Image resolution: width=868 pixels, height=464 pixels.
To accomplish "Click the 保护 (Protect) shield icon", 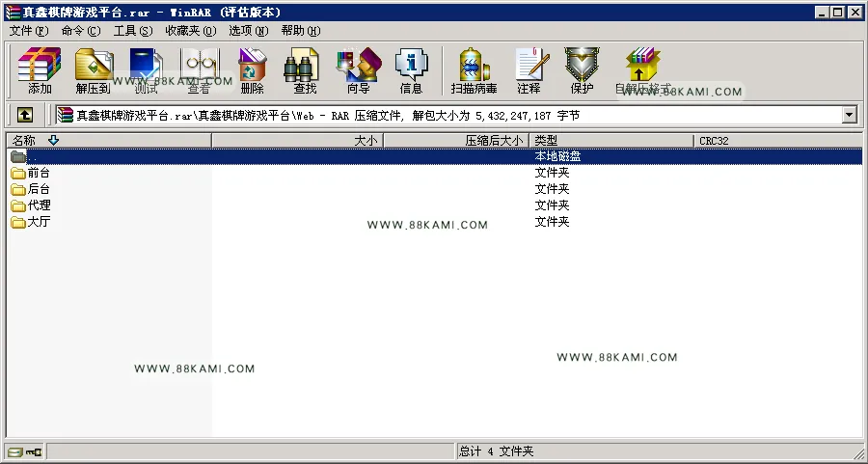I will coord(582,70).
